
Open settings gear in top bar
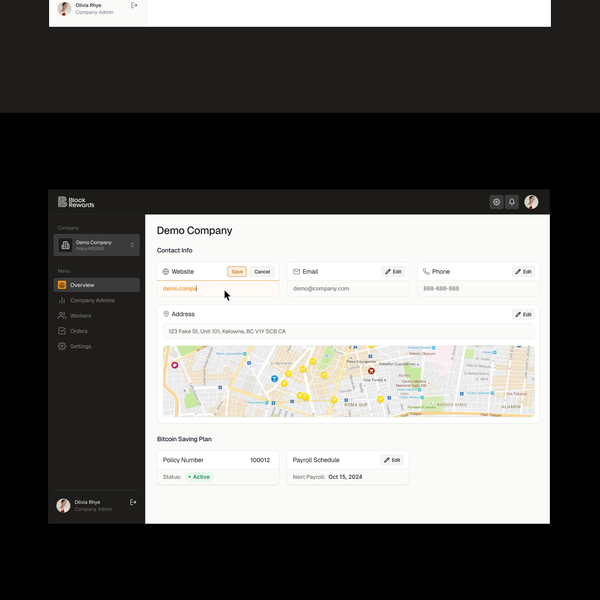pyautogui.click(x=496, y=202)
